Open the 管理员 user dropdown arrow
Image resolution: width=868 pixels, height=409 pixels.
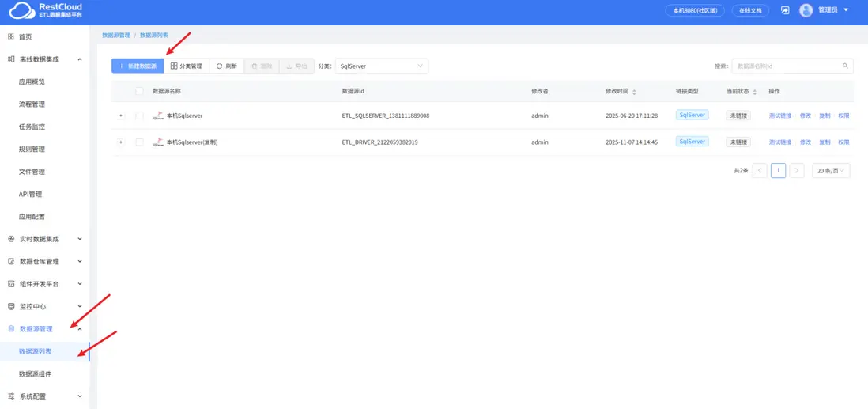point(845,10)
